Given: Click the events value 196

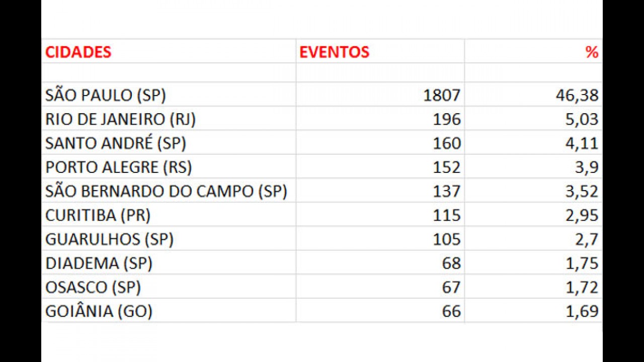Looking at the screenshot, I should point(380,119).
